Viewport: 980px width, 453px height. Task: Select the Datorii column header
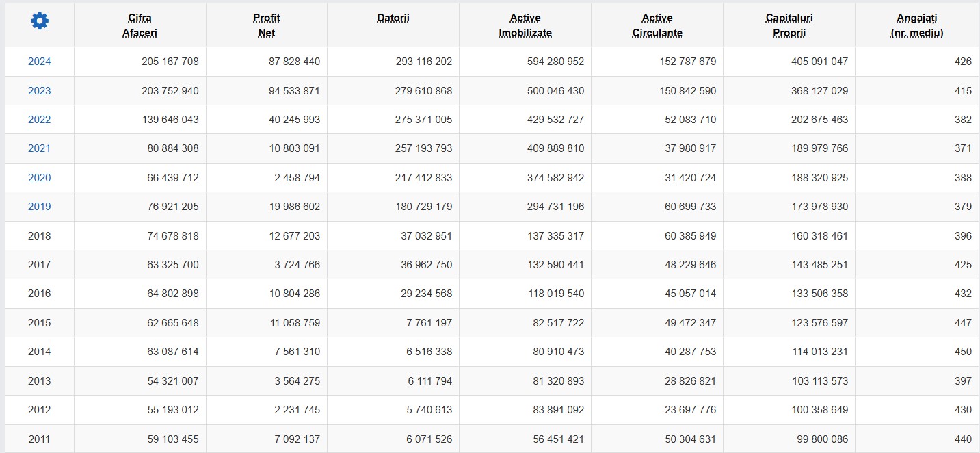pos(393,18)
